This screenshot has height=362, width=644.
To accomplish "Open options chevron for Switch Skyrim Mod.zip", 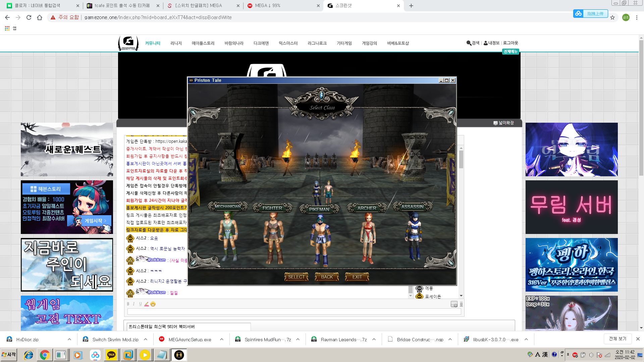I will tap(146, 339).
